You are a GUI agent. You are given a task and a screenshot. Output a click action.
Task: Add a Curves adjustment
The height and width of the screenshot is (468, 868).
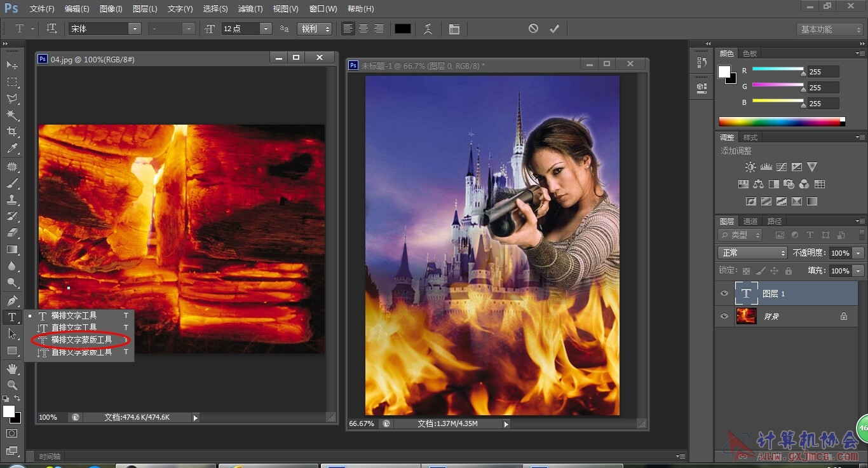781,167
